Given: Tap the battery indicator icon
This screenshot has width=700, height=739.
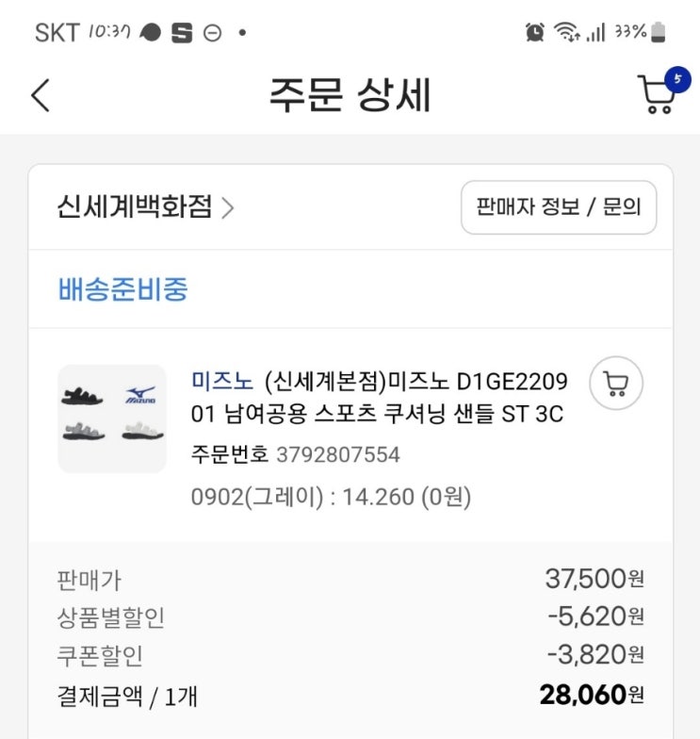Looking at the screenshot, I should click(658, 33).
